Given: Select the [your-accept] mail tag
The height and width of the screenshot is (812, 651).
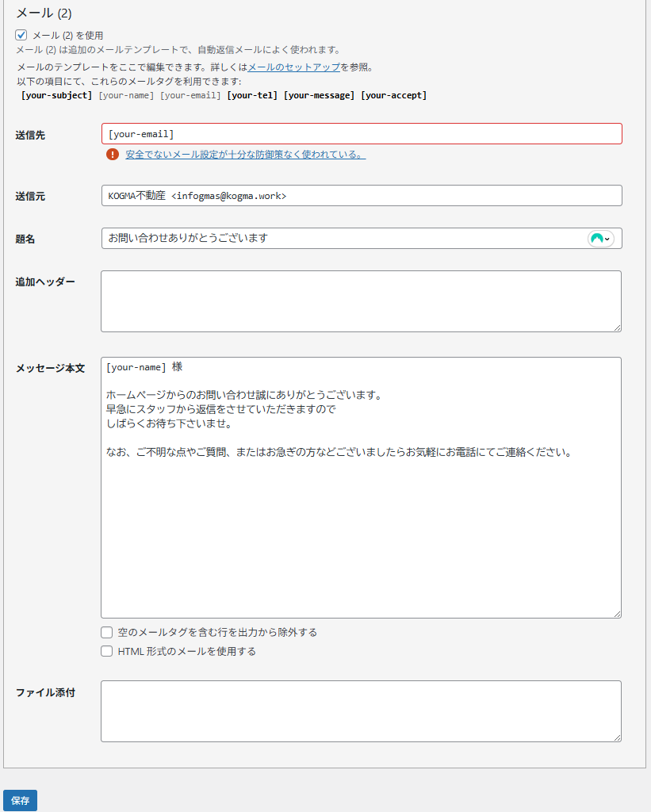Looking at the screenshot, I should [x=393, y=95].
